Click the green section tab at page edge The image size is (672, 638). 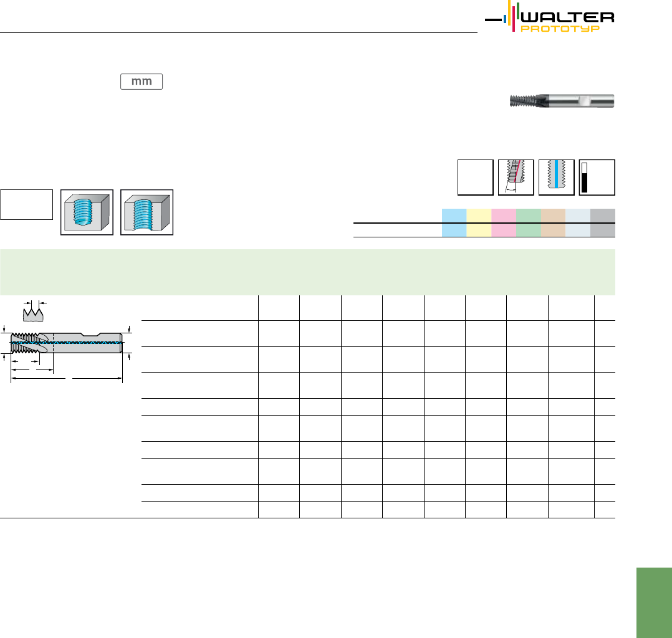(x=654, y=603)
